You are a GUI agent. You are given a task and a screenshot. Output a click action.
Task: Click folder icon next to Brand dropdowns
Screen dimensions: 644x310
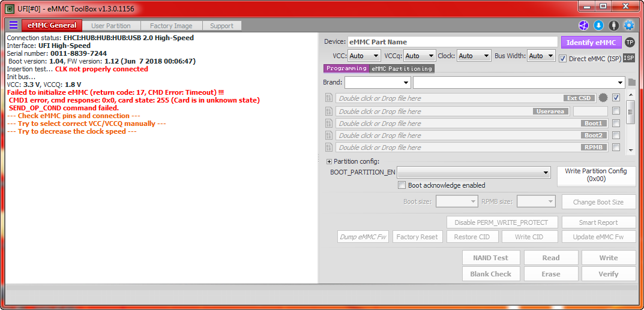pyautogui.click(x=631, y=82)
